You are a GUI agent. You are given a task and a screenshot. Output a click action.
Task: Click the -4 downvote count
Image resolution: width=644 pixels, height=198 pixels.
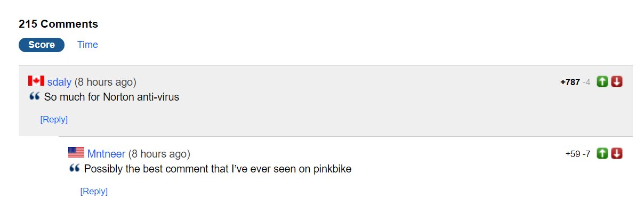pyautogui.click(x=586, y=82)
